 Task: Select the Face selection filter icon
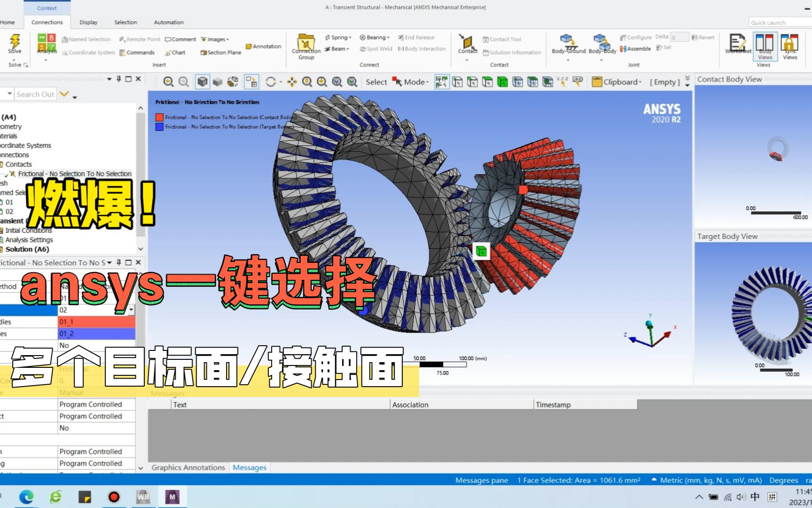pyautogui.click(x=487, y=82)
